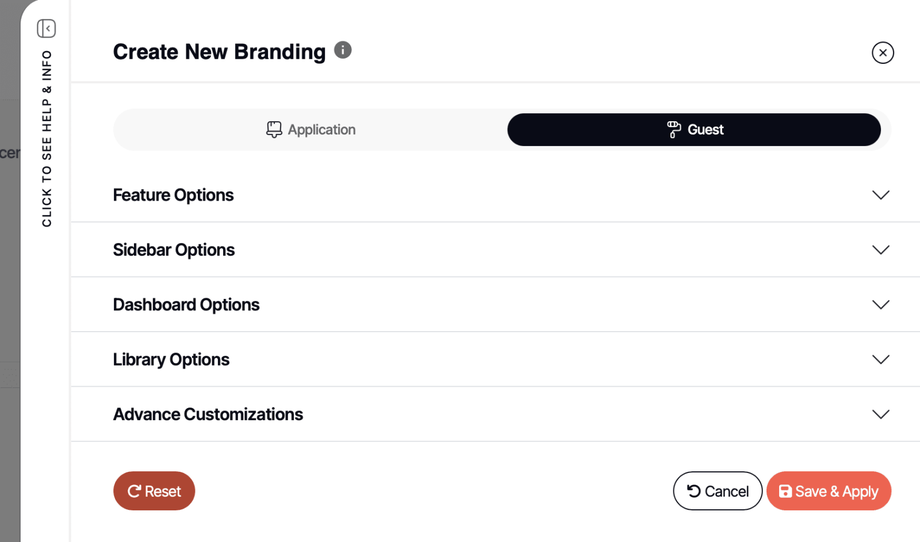Click the Application tab monitor icon
The width and height of the screenshot is (920, 542).
pyautogui.click(x=274, y=130)
